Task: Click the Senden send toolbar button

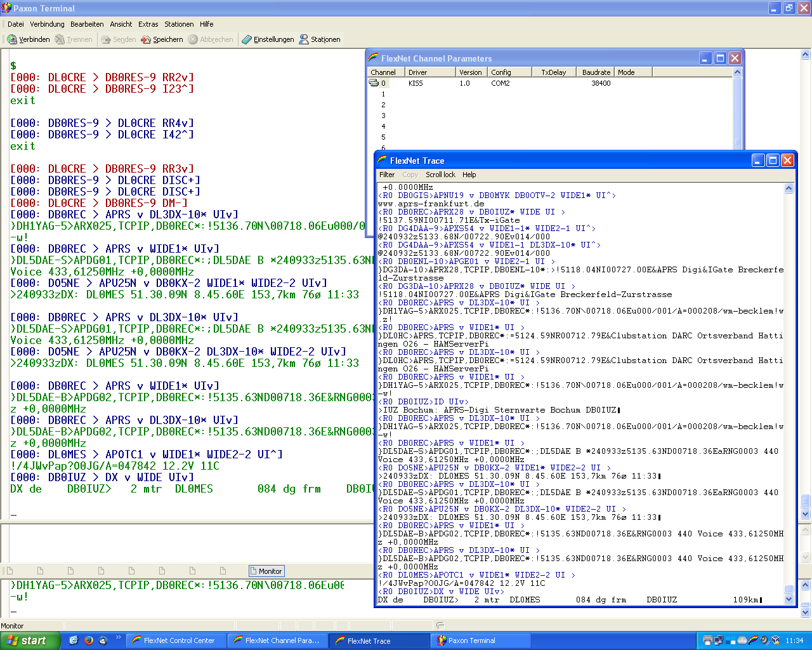Action: 119,39
